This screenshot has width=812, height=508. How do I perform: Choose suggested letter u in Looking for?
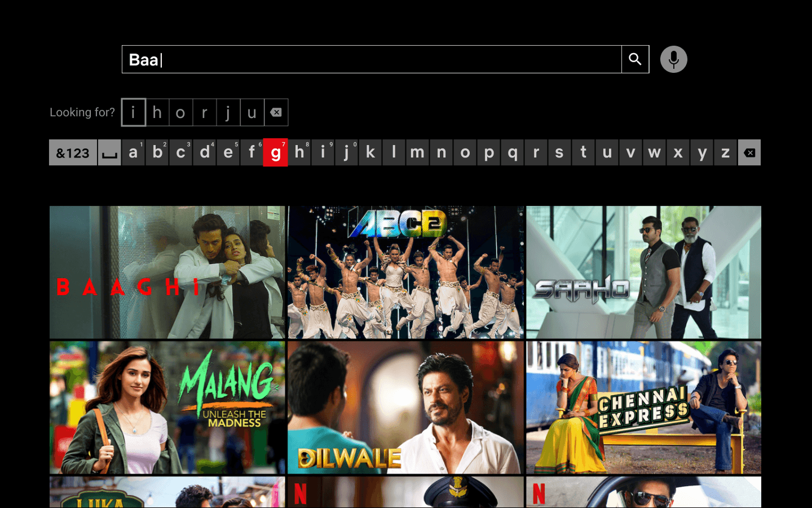pyautogui.click(x=252, y=112)
